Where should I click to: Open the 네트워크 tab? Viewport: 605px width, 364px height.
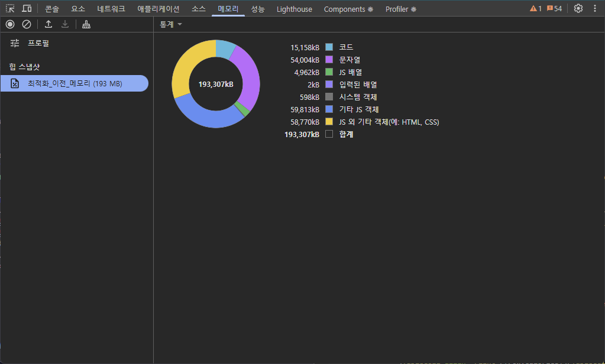click(x=111, y=9)
